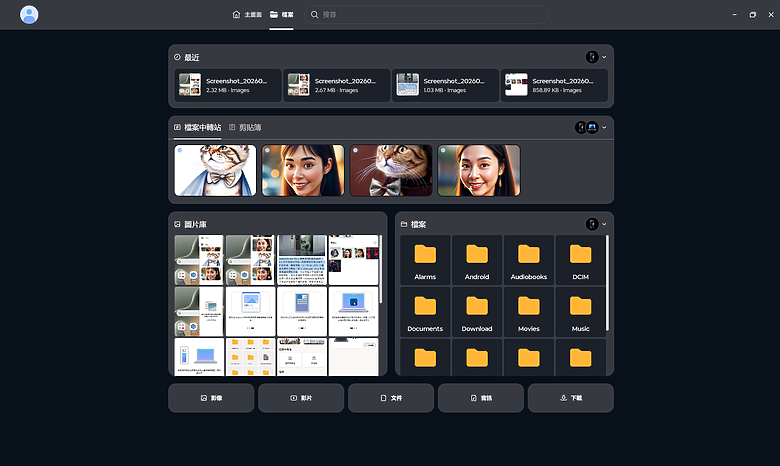Open the 下載 downloads category

571,398
